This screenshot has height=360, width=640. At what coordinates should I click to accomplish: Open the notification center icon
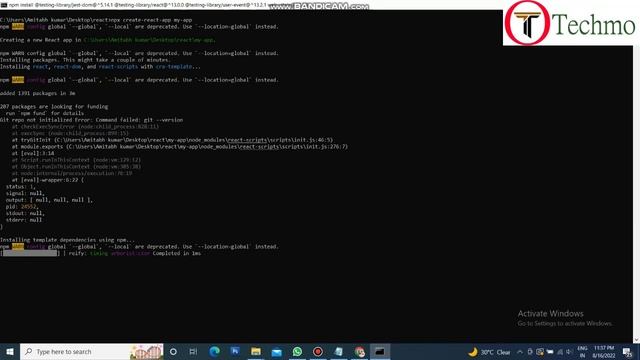pyautogui.click(x=627, y=352)
